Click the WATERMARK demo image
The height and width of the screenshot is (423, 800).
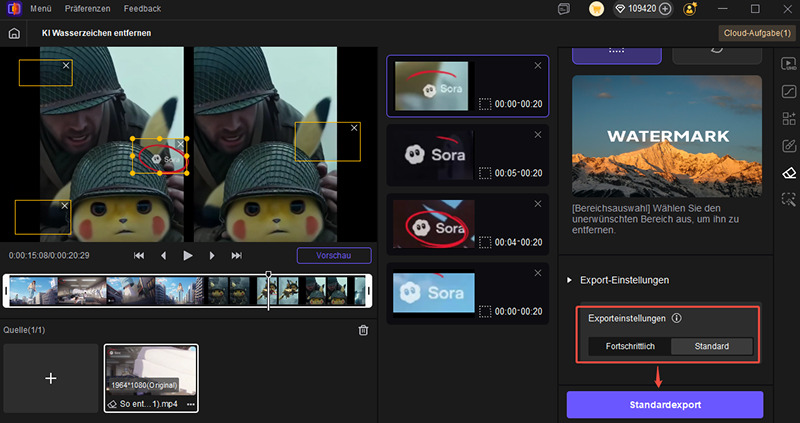click(667, 136)
